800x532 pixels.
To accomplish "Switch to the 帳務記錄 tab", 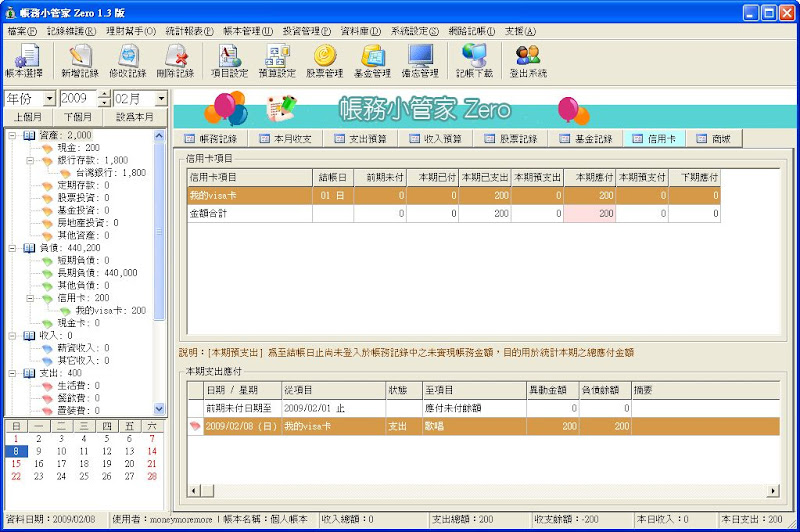I will 211,139.
